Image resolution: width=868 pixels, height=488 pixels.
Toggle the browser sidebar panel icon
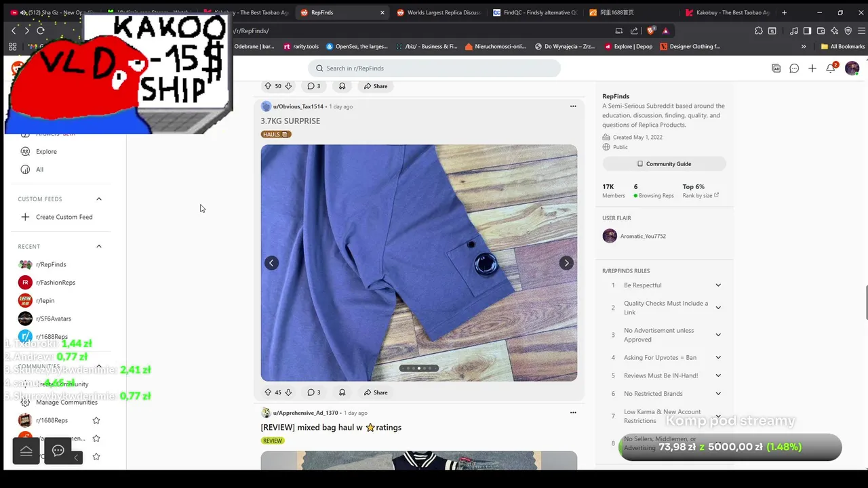point(807,30)
